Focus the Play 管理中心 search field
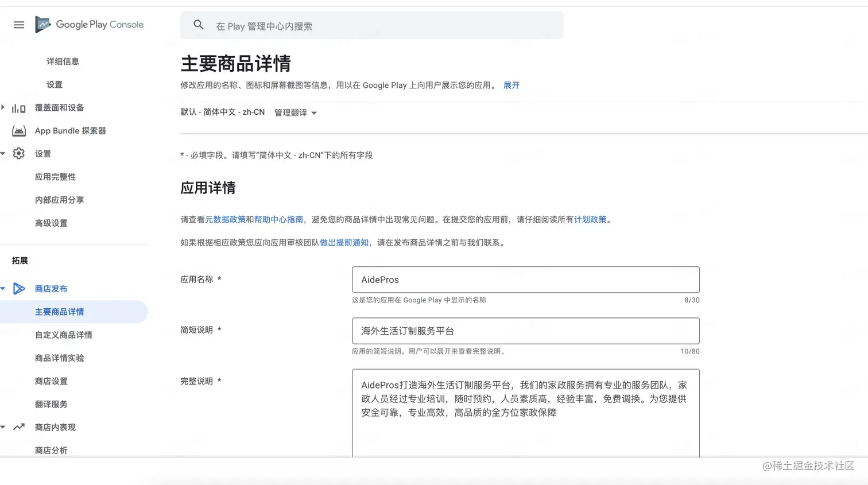 372,25
